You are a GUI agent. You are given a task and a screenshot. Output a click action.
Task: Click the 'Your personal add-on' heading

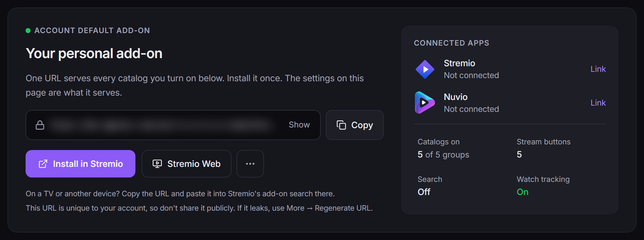[x=94, y=54]
